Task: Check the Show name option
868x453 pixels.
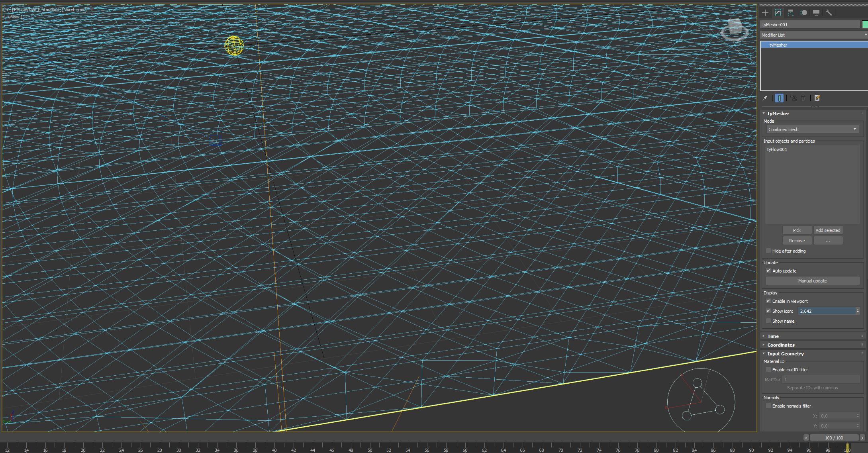Action: tap(768, 321)
